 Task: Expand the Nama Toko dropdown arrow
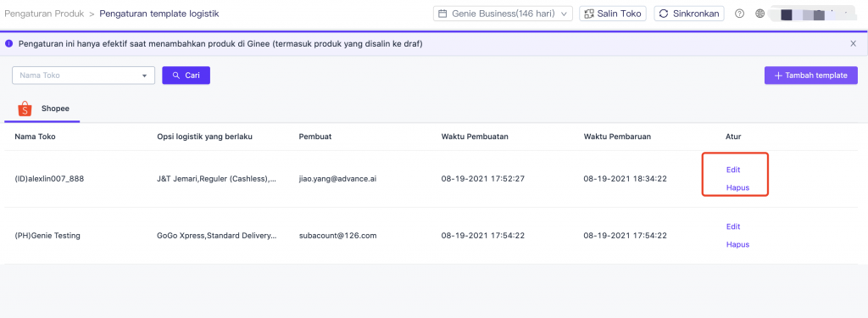[144, 75]
